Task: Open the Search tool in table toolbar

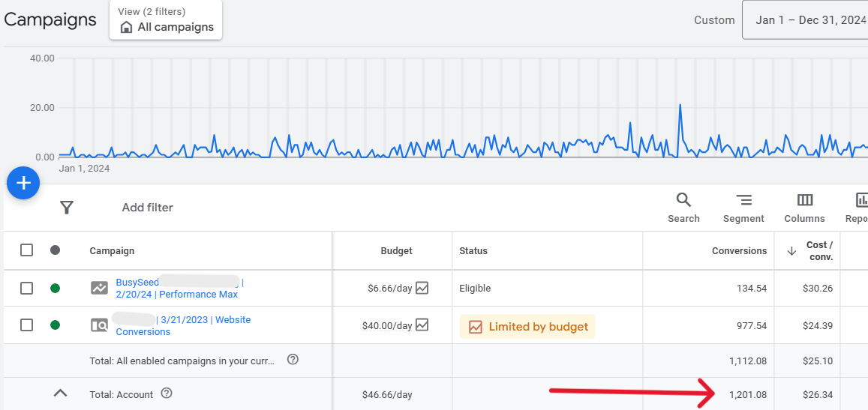Action: point(683,208)
